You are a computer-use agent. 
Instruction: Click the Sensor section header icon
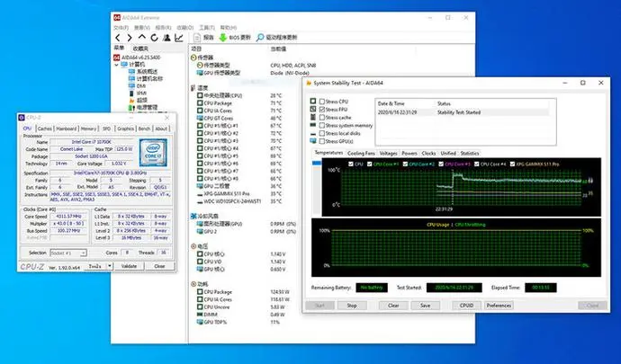(x=193, y=58)
